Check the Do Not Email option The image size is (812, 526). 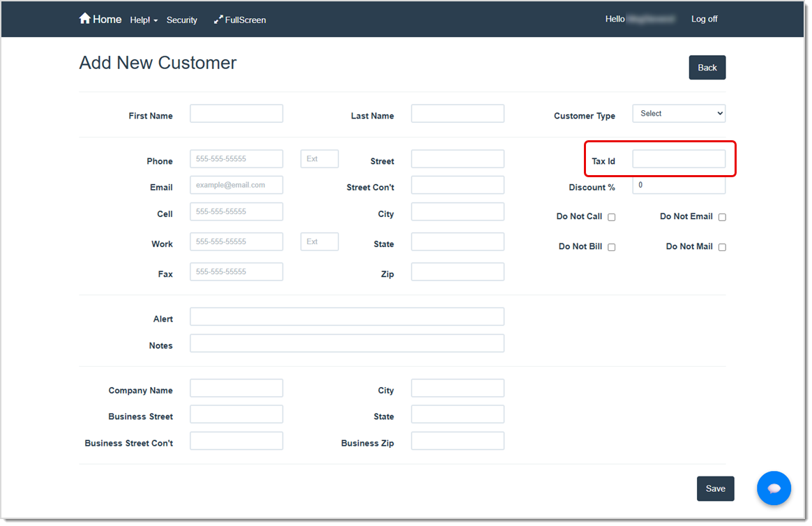pyautogui.click(x=722, y=217)
